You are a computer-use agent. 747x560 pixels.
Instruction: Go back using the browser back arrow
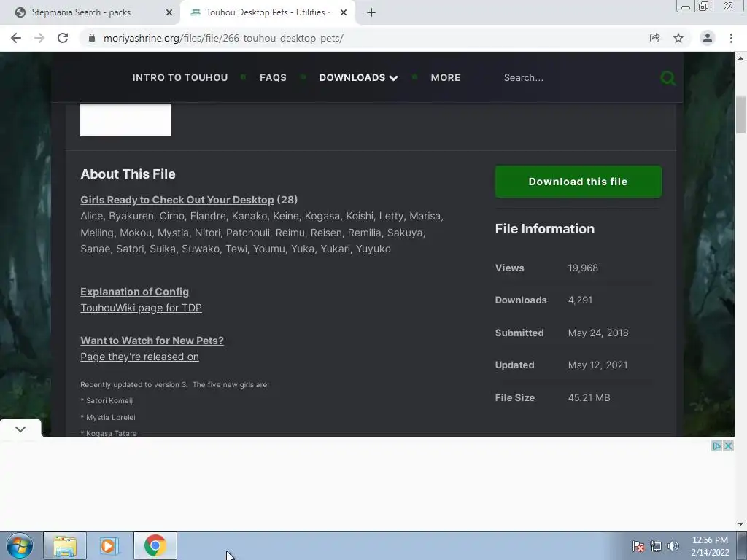[16, 38]
